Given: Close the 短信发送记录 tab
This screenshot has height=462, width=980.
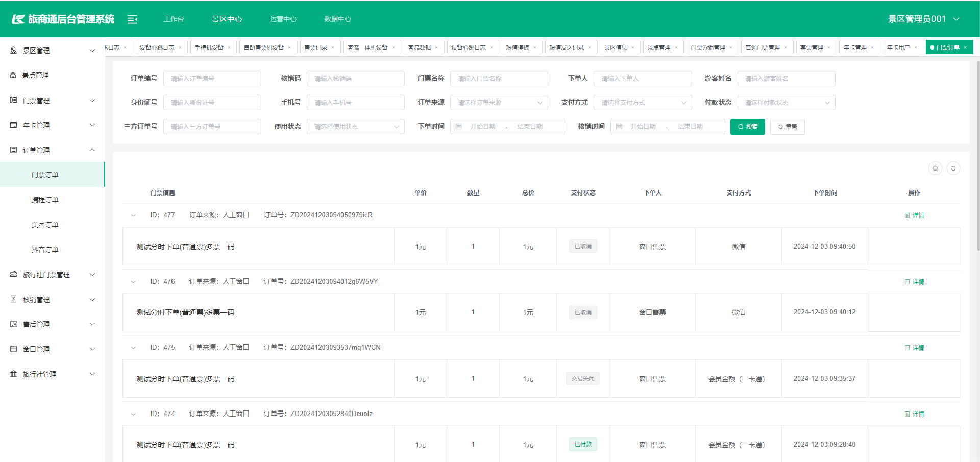Looking at the screenshot, I should click(590, 47).
